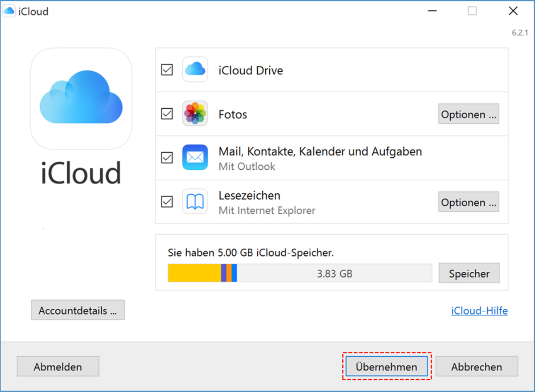Click the Lesezeichen open book icon
This screenshot has height=392, width=535.
(x=195, y=201)
